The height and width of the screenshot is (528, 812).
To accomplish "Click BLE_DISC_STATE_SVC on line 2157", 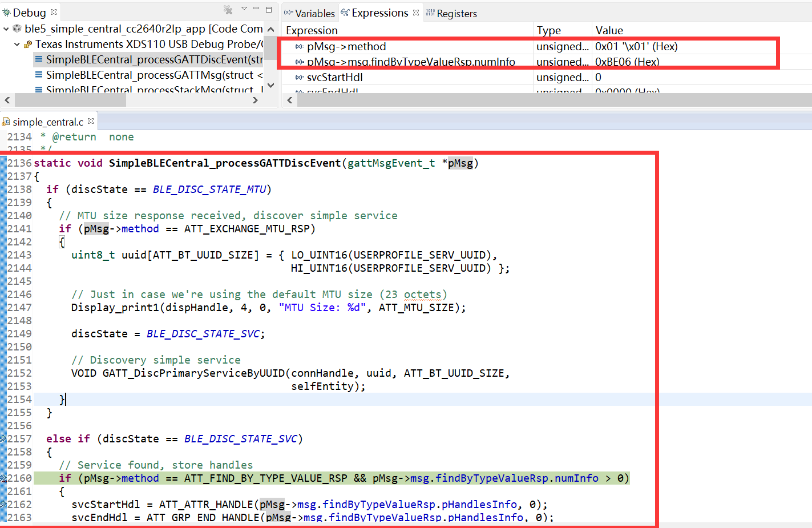I will [x=240, y=438].
